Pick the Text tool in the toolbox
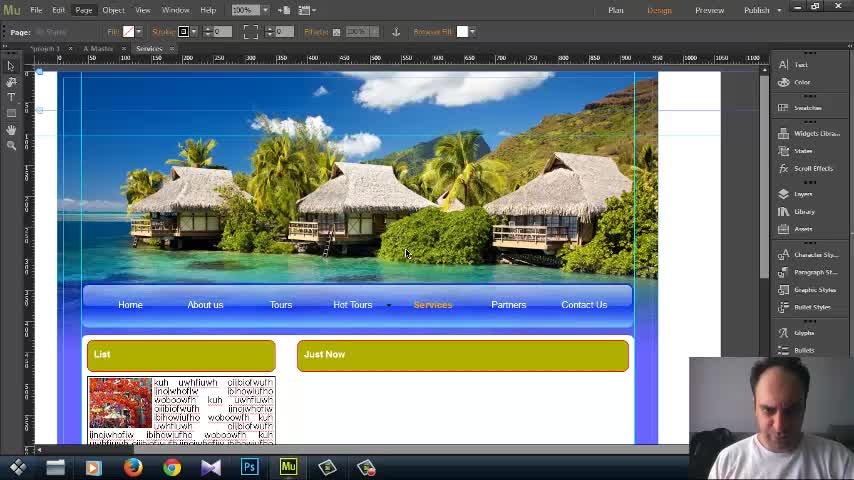Viewport: 854px width, 480px height. [x=11, y=98]
